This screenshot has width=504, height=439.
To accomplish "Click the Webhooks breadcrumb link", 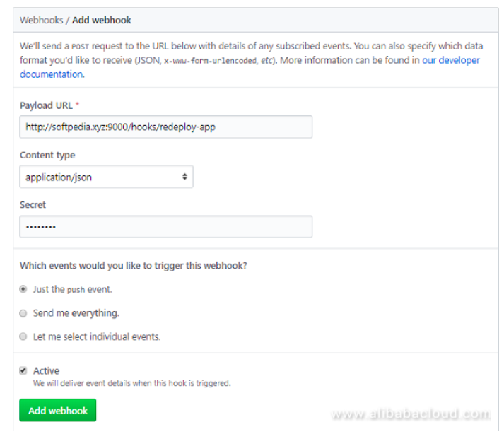I will point(42,20).
